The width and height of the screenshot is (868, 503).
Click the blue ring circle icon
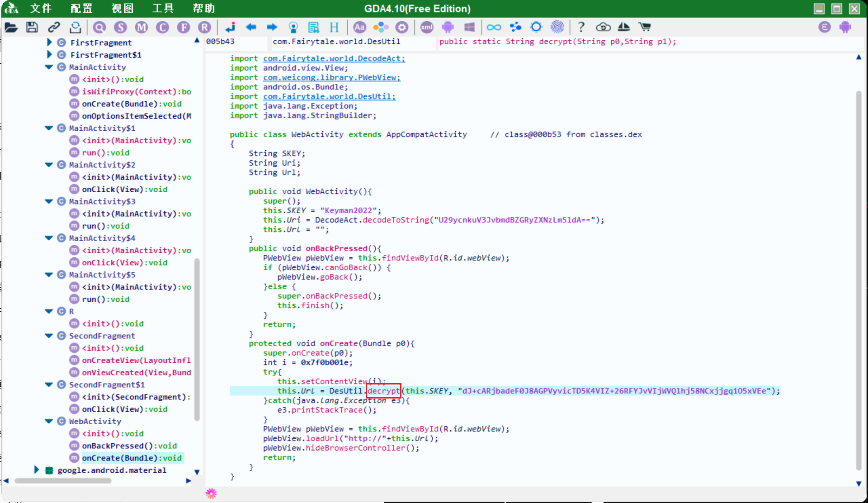[536, 28]
